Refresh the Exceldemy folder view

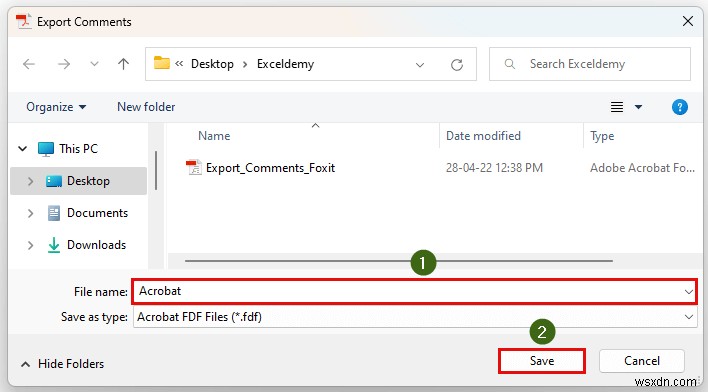457,65
